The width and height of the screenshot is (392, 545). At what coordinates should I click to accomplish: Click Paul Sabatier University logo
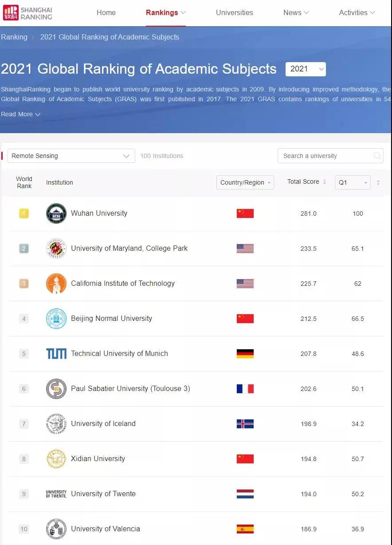(56, 389)
